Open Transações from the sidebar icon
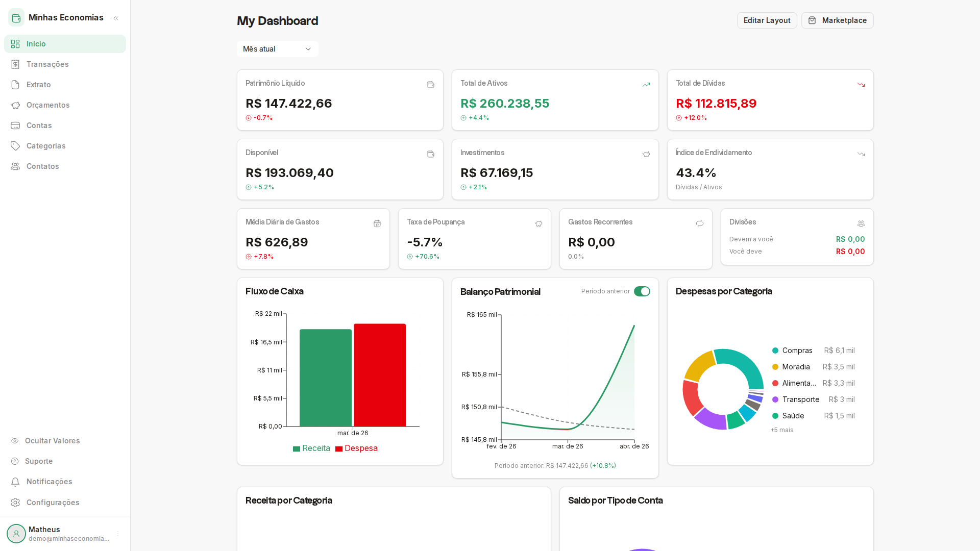Image resolution: width=980 pixels, height=551 pixels. coord(15,64)
